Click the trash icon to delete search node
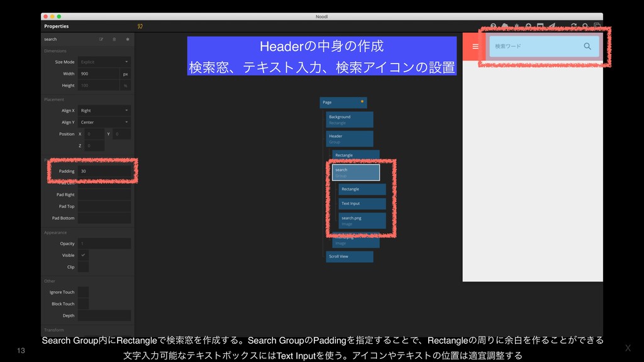644x362 pixels. pos(114,40)
